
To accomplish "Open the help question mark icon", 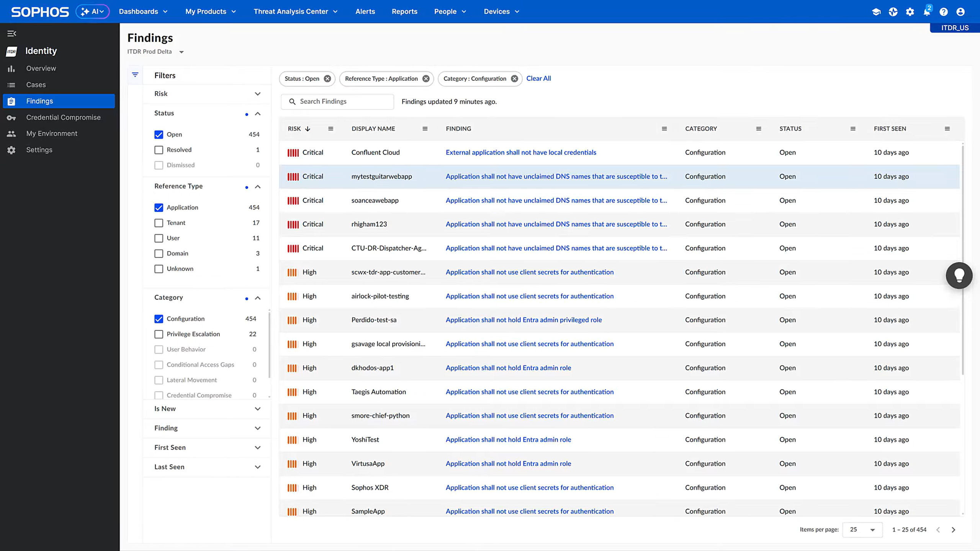I will (x=943, y=12).
